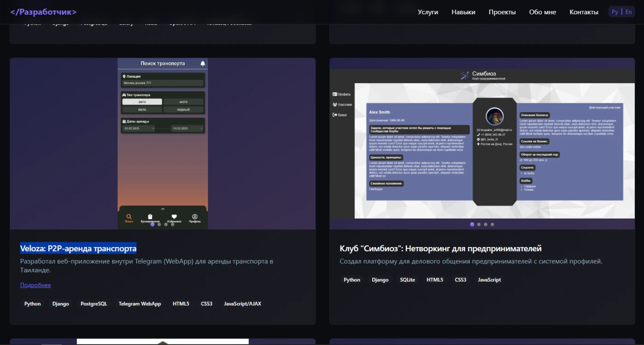Image resolution: width=644 pixels, height=345 pixels.
Task: Select second carousel dot under Симбиоз image
Action: click(479, 224)
